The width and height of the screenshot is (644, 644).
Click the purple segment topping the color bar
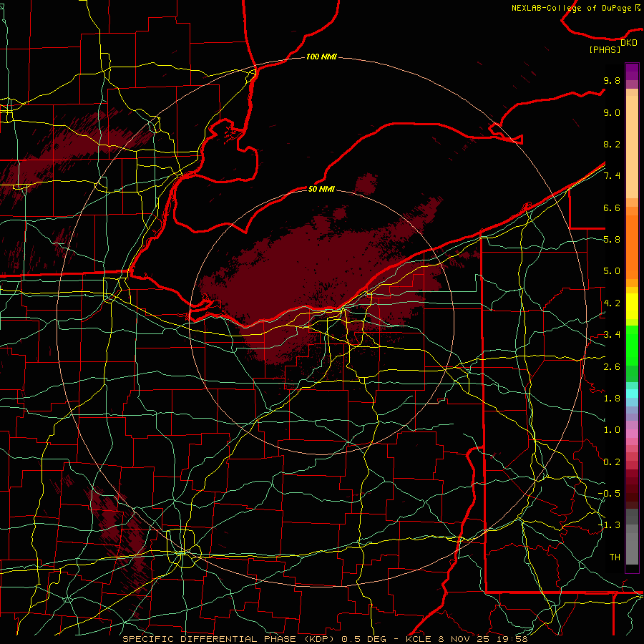click(632, 72)
